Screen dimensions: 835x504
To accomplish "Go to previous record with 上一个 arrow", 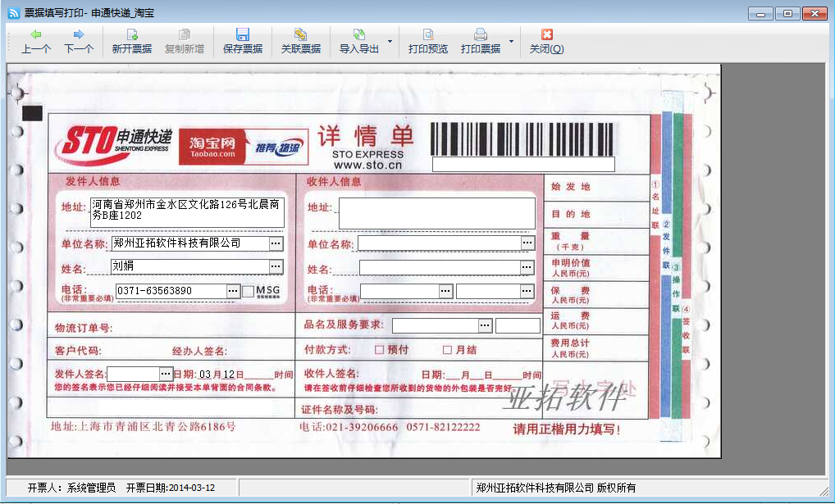I will 35,42.
